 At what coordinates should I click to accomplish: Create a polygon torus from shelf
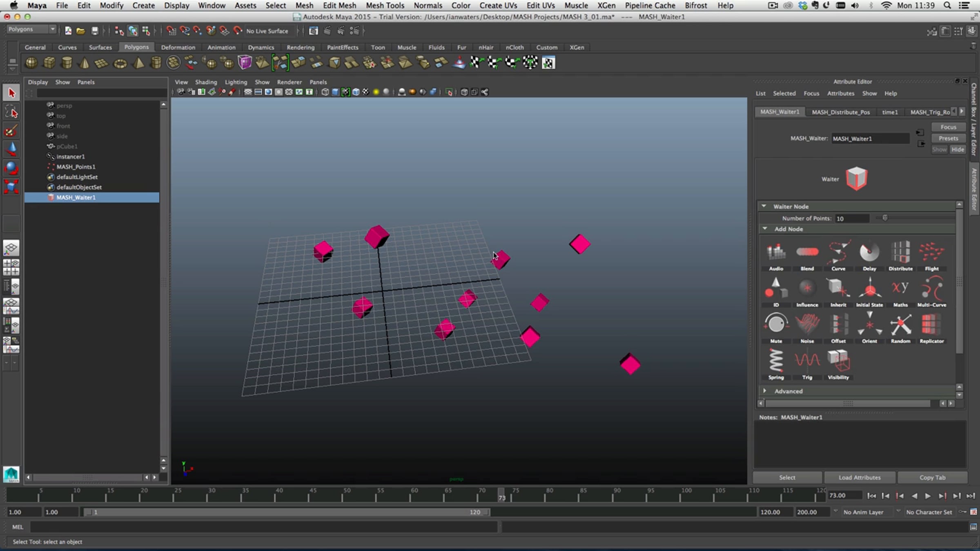point(120,64)
